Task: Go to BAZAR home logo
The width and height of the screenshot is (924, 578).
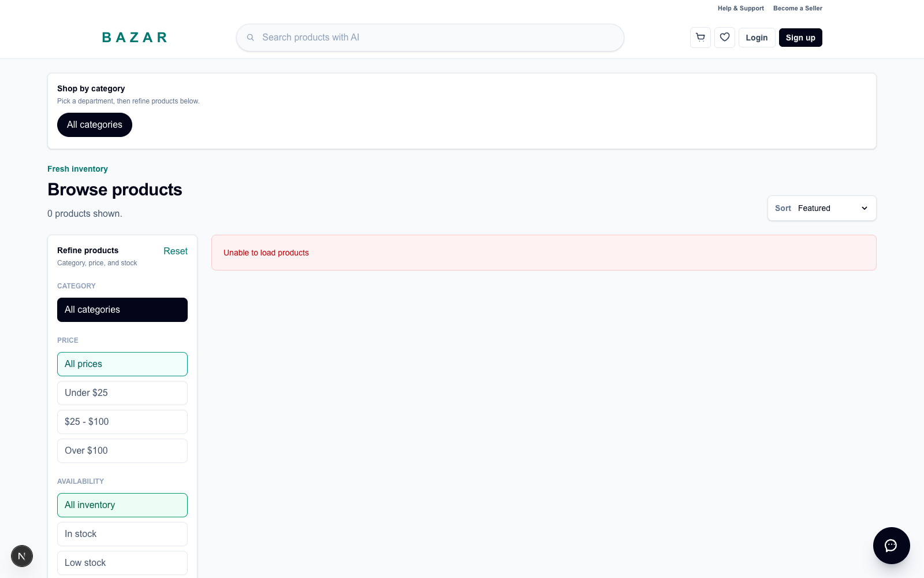Action: point(135,38)
